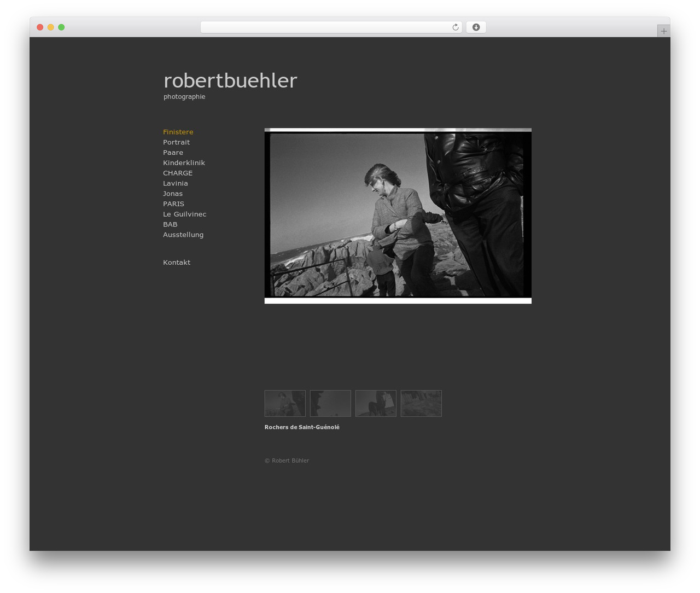Image resolution: width=700 pixels, height=593 pixels.
Task: Open the PARIS gallery
Action: coord(173,204)
